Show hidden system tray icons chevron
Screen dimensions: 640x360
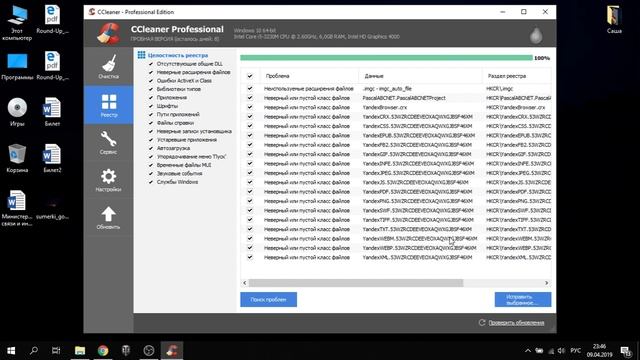[x=528, y=351]
